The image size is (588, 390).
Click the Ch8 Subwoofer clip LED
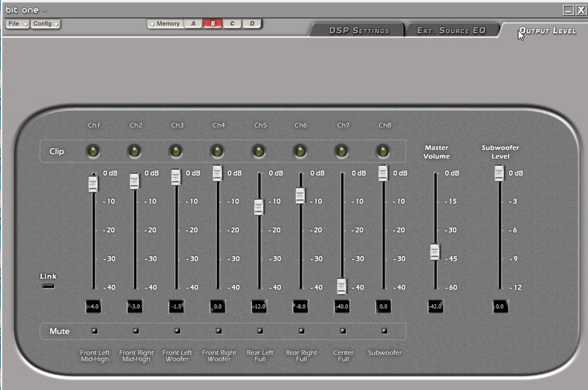pyautogui.click(x=383, y=152)
